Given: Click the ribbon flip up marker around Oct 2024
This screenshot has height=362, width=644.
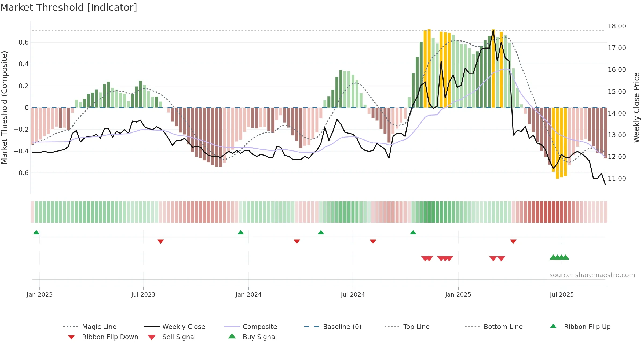Looking at the screenshot, I should [x=413, y=232].
